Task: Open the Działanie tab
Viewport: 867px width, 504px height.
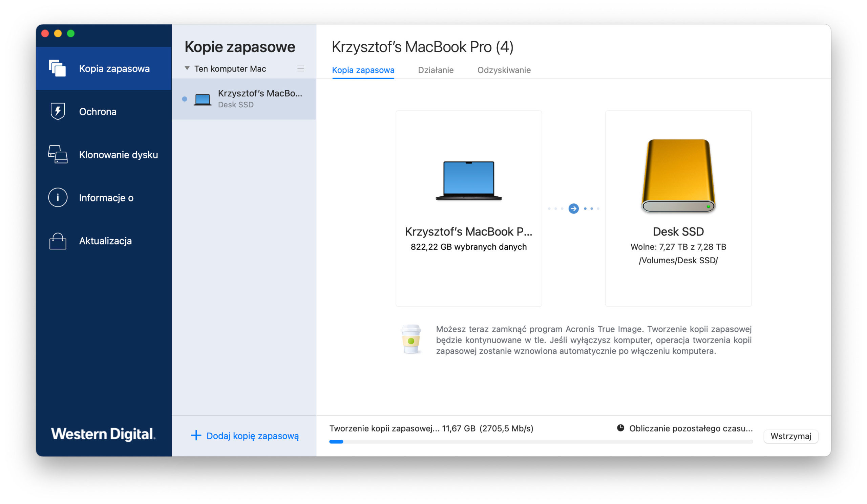Action: 436,70
